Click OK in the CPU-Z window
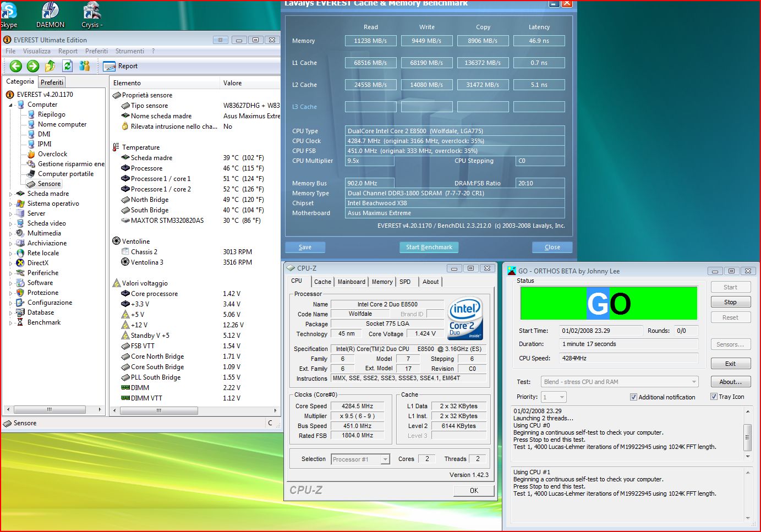The width and height of the screenshot is (761, 532). pyautogui.click(x=474, y=491)
